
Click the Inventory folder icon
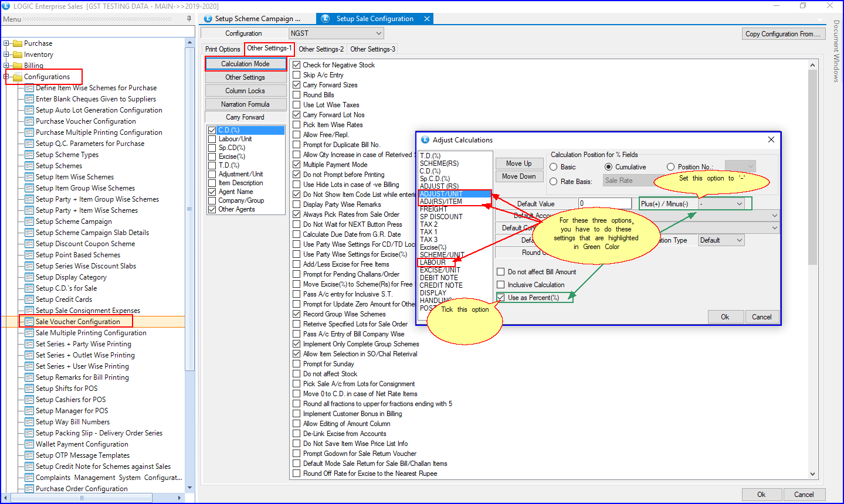pos(18,55)
